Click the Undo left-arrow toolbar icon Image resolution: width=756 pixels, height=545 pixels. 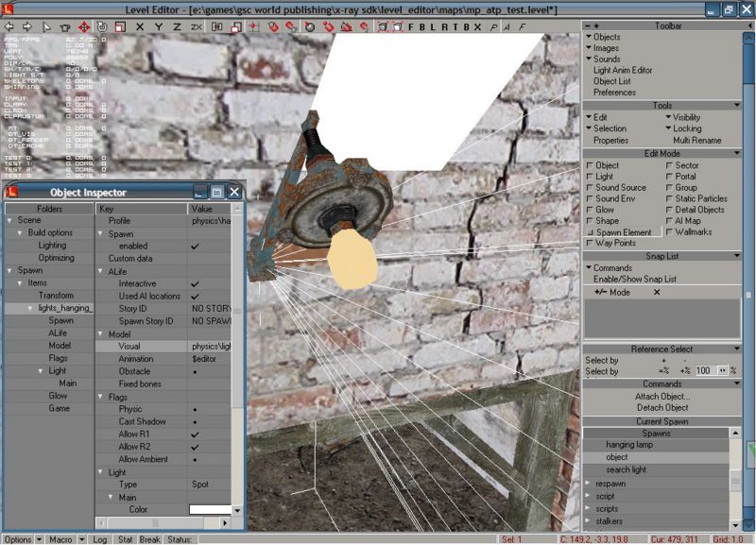tap(9, 26)
